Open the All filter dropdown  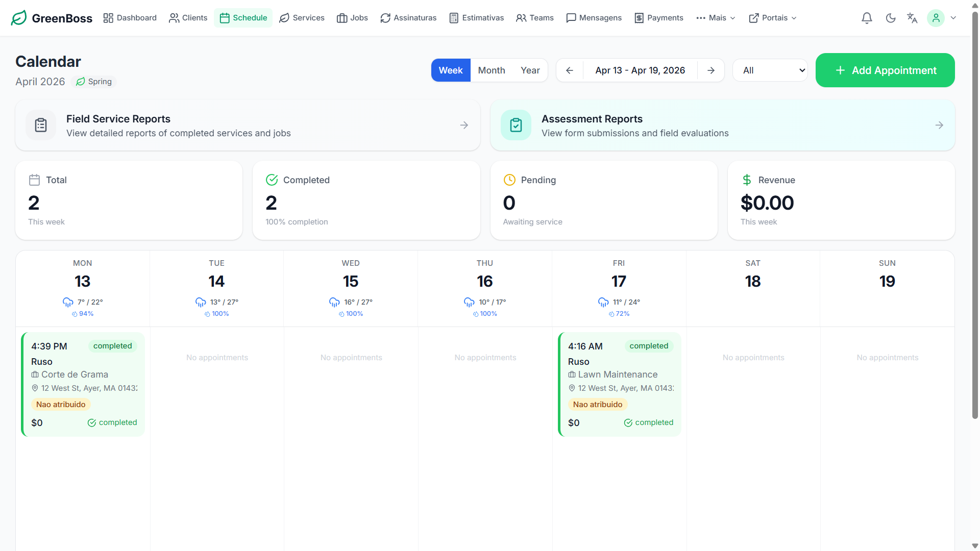pyautogui.click(x=770, y=70)
